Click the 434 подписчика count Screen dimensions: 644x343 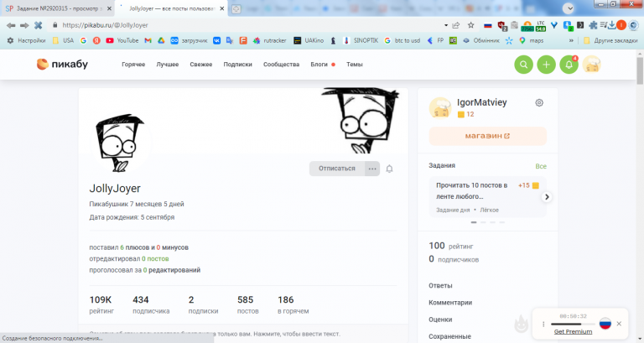[x=151, y=304]
